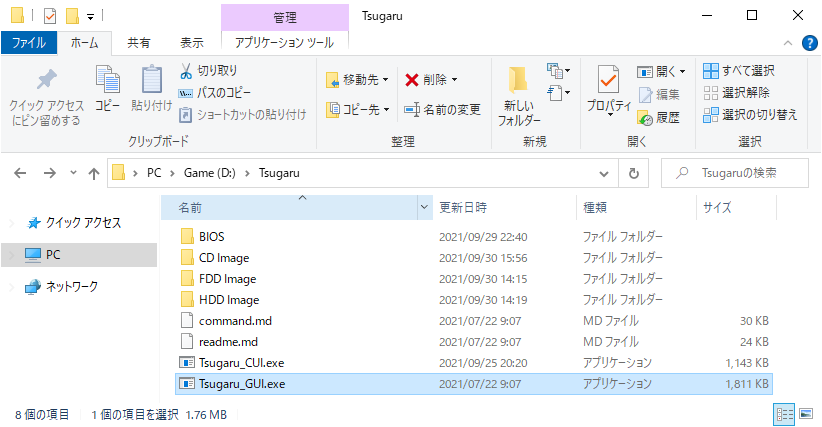Viewport: 822px width, 427px height.
Task: Click ショートカットの貼り付け (Paste shortcut)
Action: tap(242, 115)
